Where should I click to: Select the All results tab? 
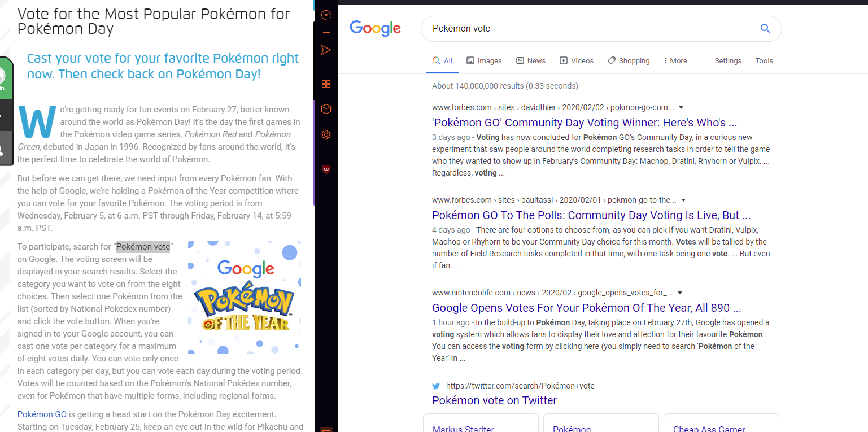click(x=443, y=61)
